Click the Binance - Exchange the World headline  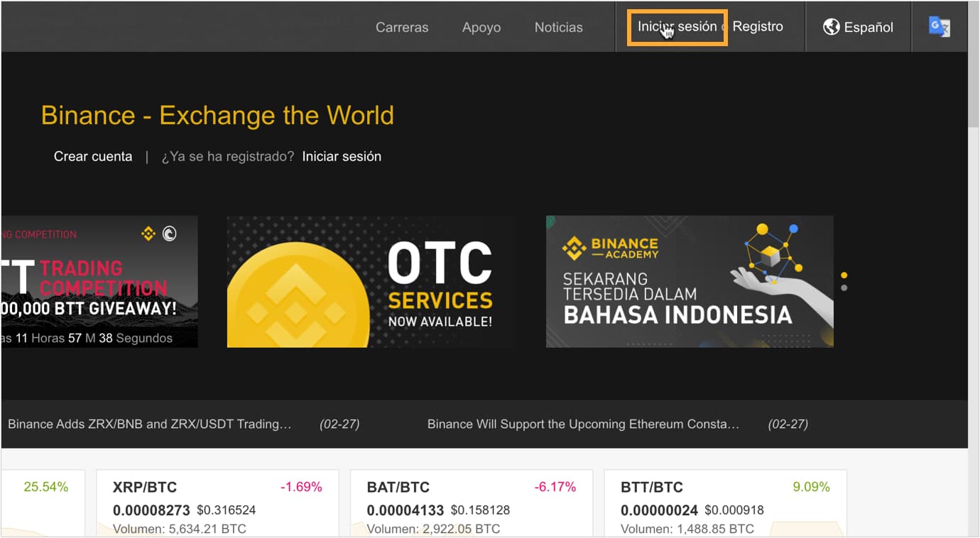(217, 115)
